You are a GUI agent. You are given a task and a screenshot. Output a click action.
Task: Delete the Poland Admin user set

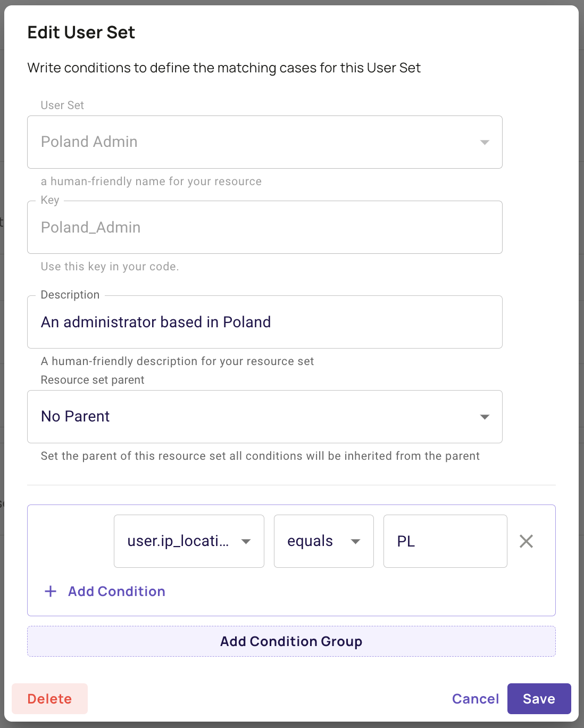[49, 699]
